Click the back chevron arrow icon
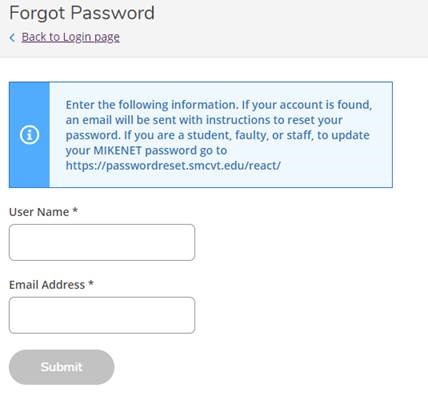The height and width of the screenshot is (408, 428). click(12, 37)
